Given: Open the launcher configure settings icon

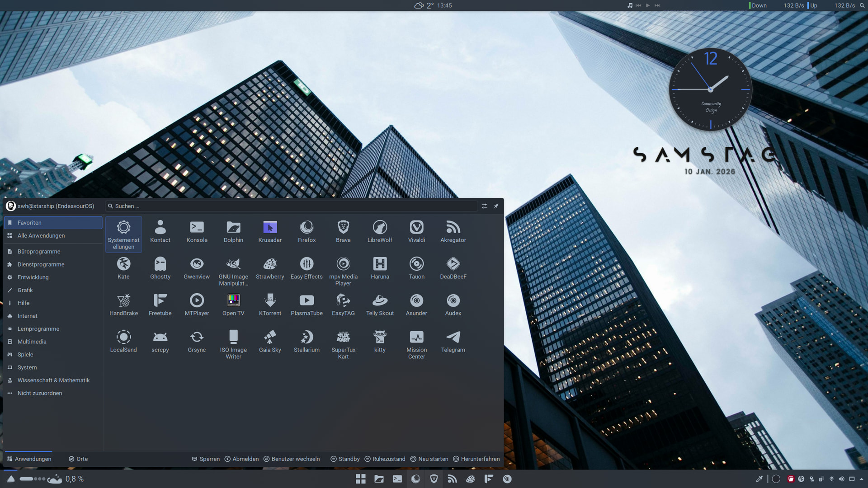Looking at the screenshot, I should pyautogui.click(x=484, y=206).
